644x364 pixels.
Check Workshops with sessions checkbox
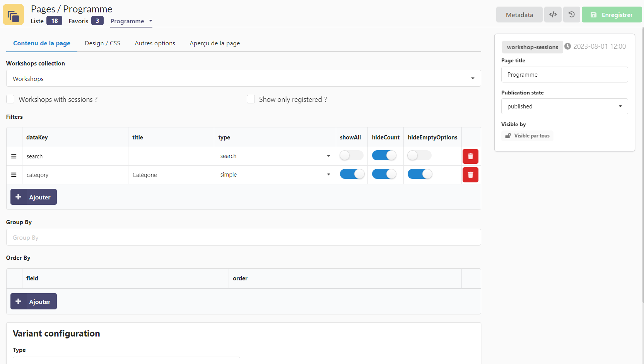click(x=10, y=100)
